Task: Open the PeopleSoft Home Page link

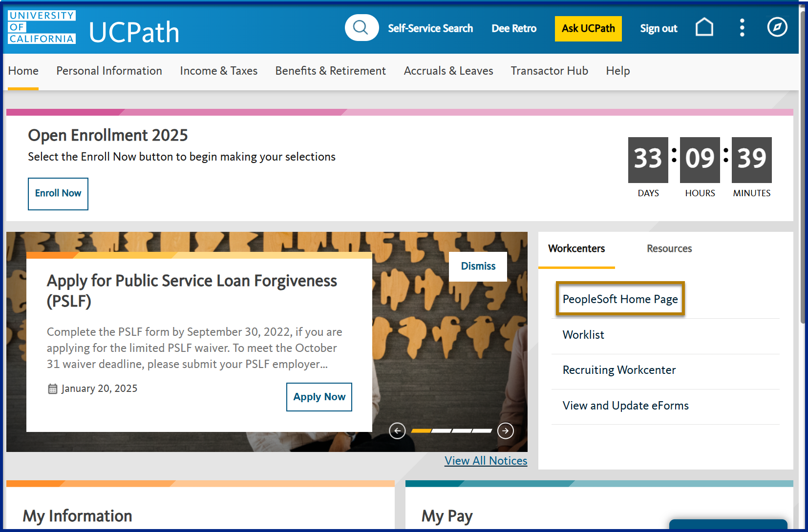Action: coord(620,299)
